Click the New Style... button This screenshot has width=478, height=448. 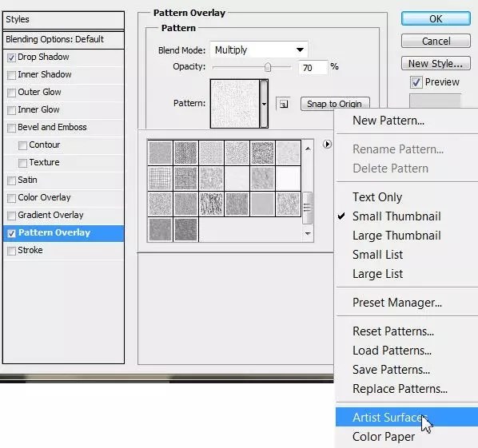(436, 64)
